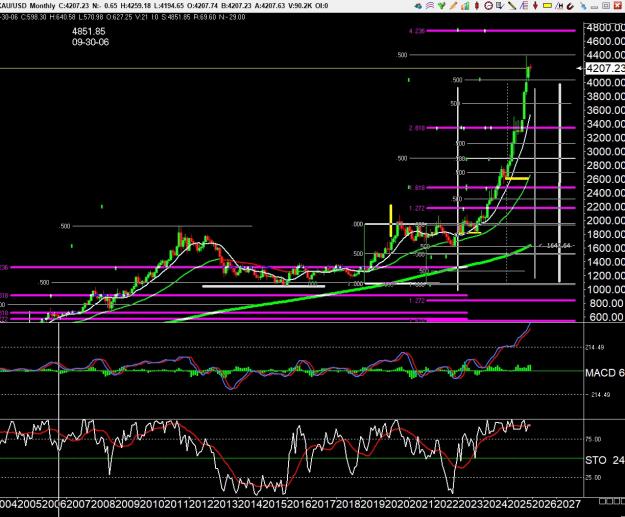Screen dimensions: 625x517
Task: Click the 1000.00 price axis label
Action: pos(605,289)
